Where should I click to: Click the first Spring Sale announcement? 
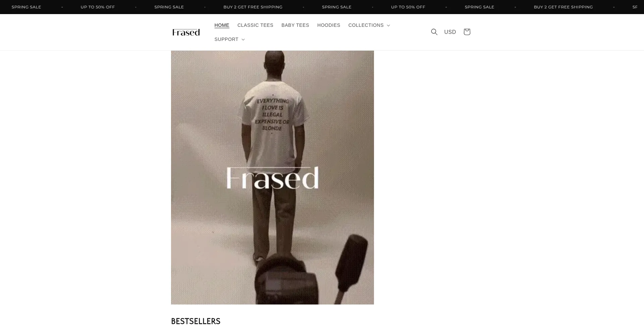pyautogui.click(x=26, y=7)
